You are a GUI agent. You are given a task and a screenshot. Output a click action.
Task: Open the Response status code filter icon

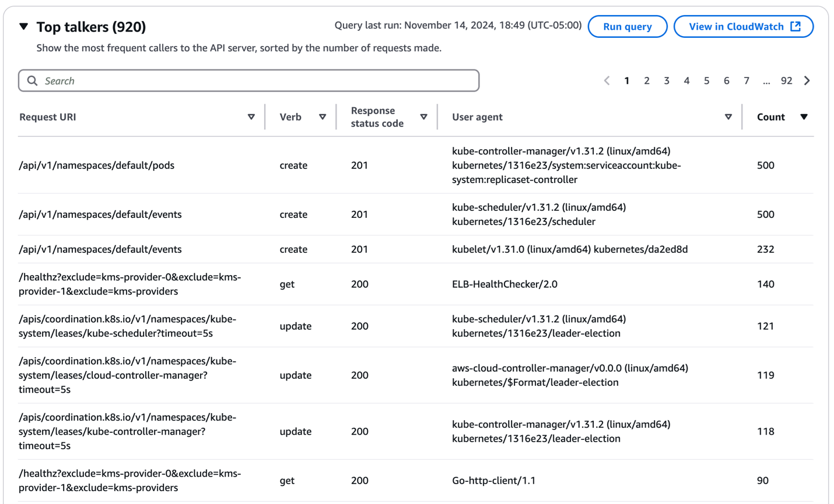tap(424, 117)
